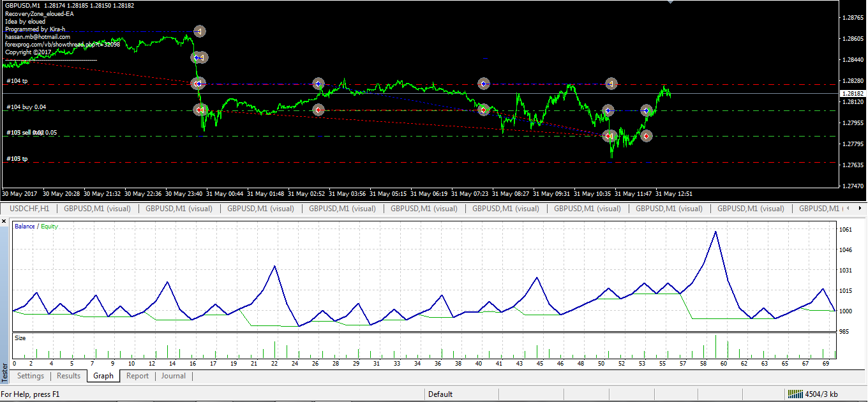This screenshot has height=402, width=868.
Task: Click the trade marker at chart's lowest dip
Action: click(x=608, y=136)
